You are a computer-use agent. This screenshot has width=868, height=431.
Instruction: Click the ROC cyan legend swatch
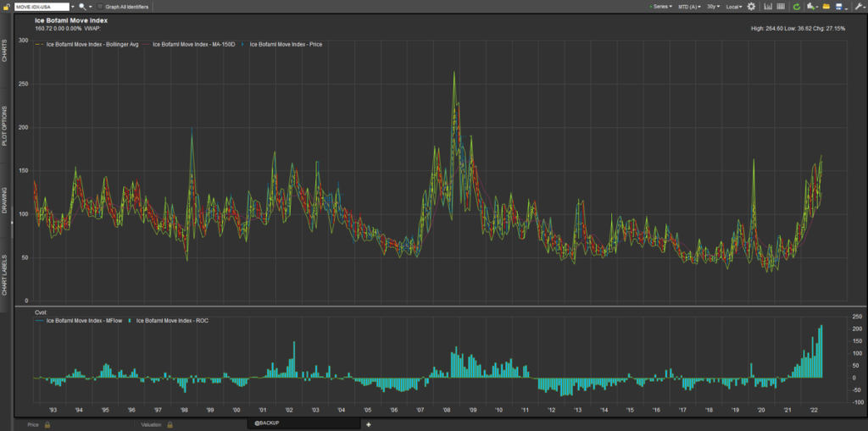(x=130, y=320)
